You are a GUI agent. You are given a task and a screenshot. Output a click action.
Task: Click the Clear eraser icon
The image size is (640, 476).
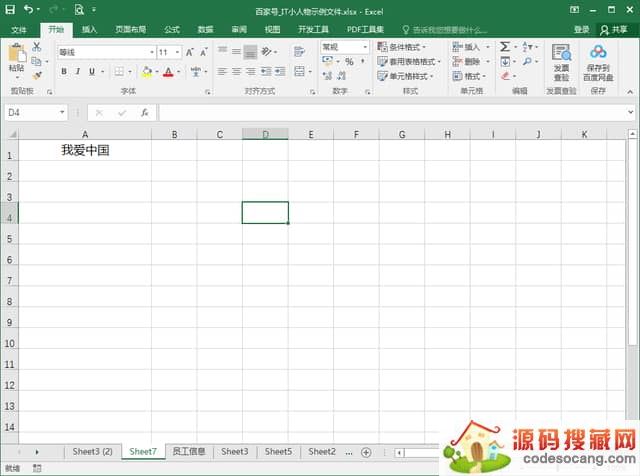click(505, 76)
